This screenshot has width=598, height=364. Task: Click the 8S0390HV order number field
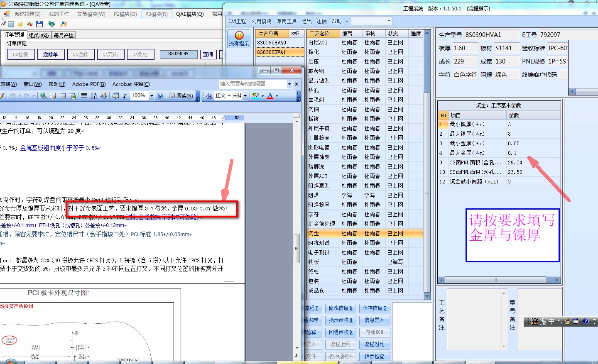pos(179,54)
